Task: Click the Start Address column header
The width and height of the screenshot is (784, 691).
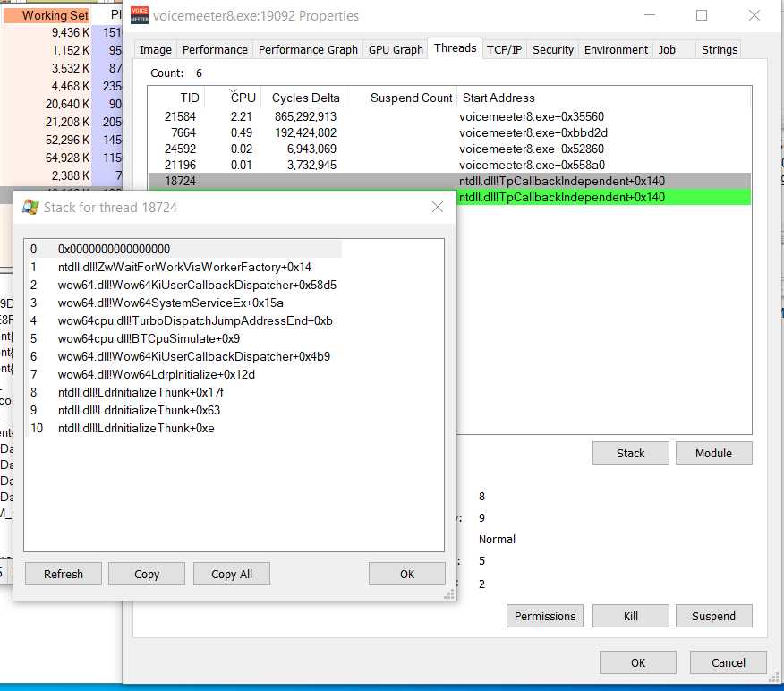Action: (x=499, y=98)
